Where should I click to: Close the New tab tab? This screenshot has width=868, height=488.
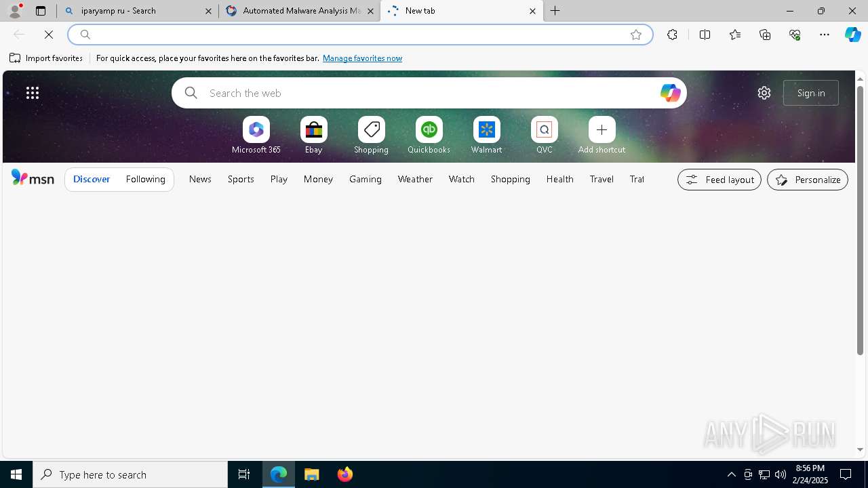[x=532, y=11]
